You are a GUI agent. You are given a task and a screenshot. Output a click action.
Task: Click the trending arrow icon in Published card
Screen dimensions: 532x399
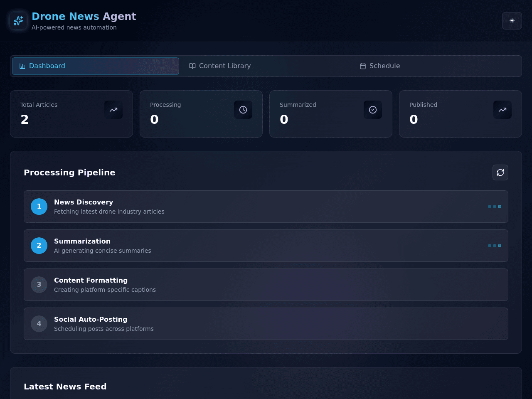click(x=502, y=110)
